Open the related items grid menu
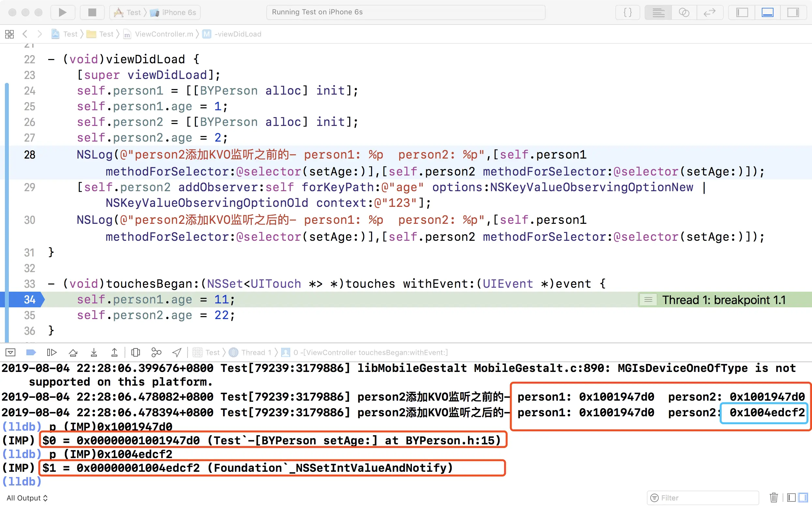 coord(9,34)
